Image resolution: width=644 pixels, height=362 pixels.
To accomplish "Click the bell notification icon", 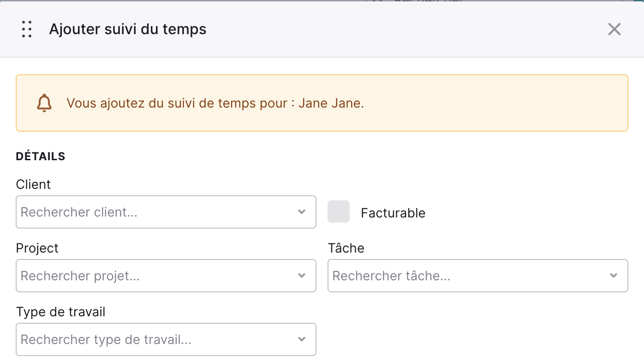I will 44,103.
